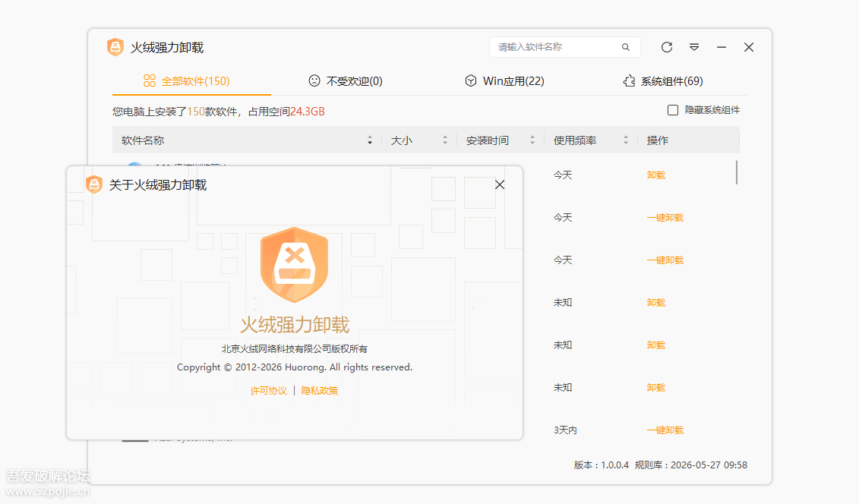Click the refresh icon in the title bar
Viewport: 859px width, 504px height.
click(667, 47)
